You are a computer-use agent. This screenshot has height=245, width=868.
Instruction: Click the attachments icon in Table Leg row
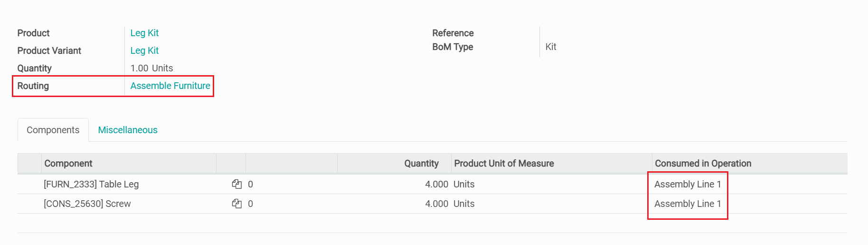pos(236,184)
